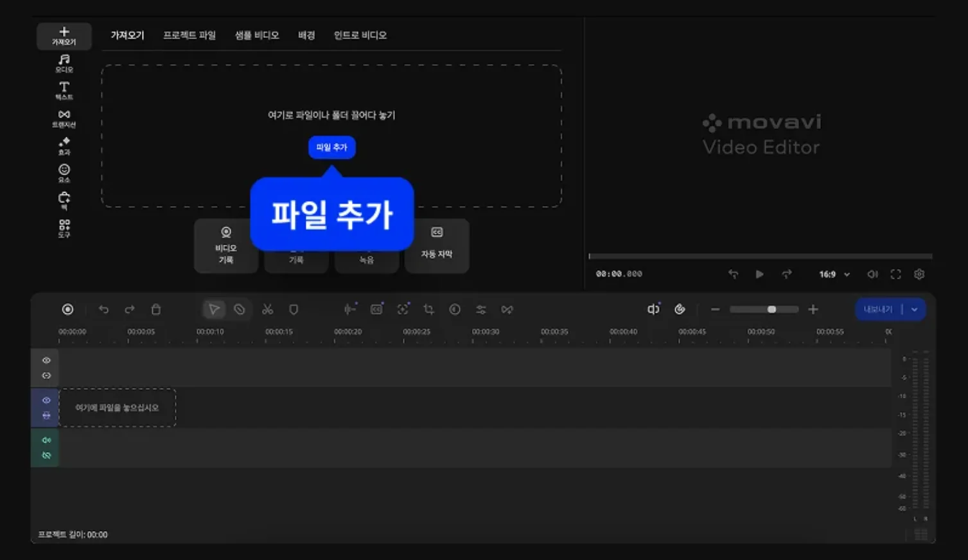Open the color adjustment circle icon
The image size is (968, 560).
pos(455,310)
